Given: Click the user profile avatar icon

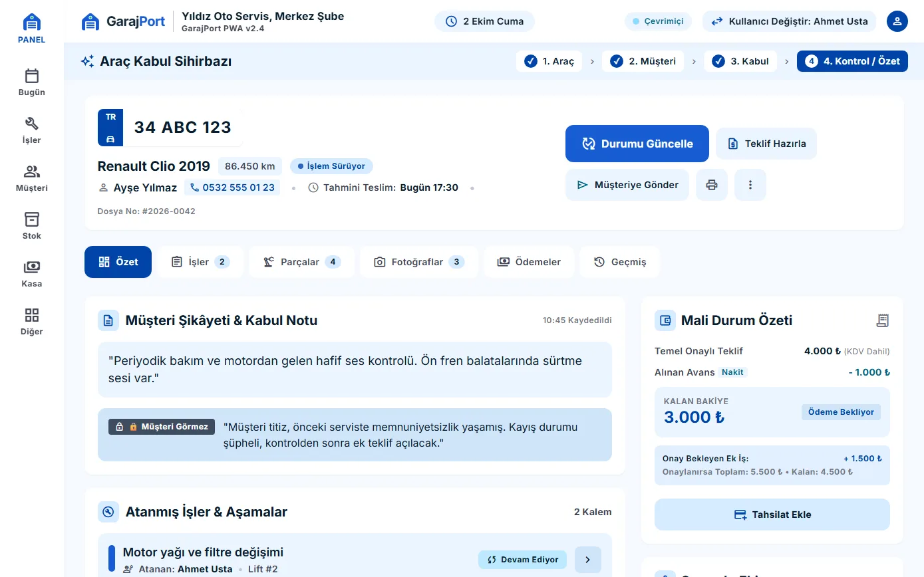Looking at the screenshot, I should [897, 21].
